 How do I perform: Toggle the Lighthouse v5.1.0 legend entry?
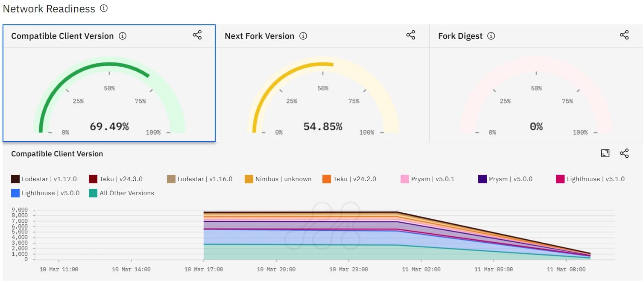point(591,179)
